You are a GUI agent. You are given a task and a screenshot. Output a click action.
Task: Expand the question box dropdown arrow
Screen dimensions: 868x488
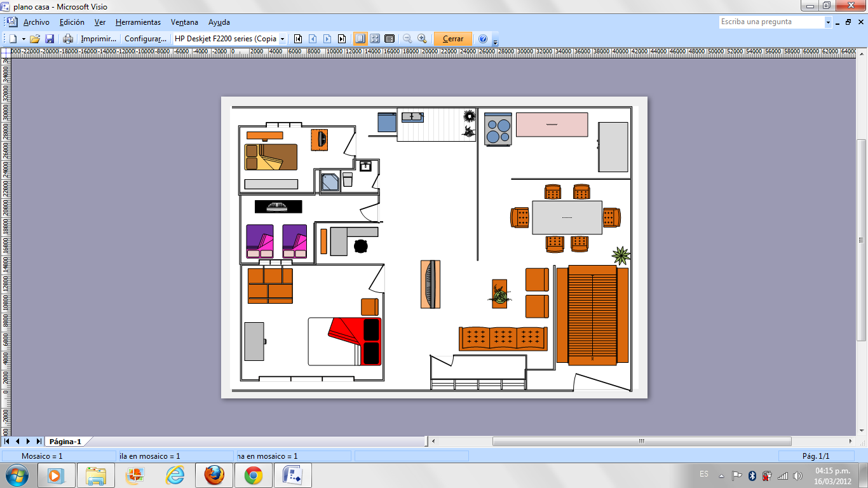click(828, 22)
